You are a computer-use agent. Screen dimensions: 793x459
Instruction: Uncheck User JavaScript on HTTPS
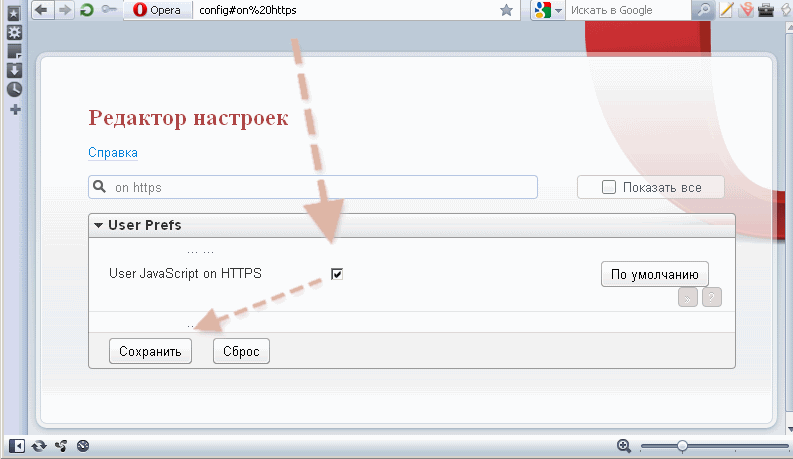pos(337,274)
